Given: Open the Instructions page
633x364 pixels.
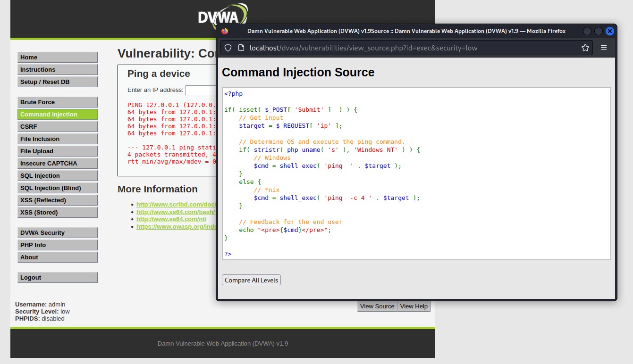Looking at the screenshot, I should pyautogui.click(x=58, y=70).
